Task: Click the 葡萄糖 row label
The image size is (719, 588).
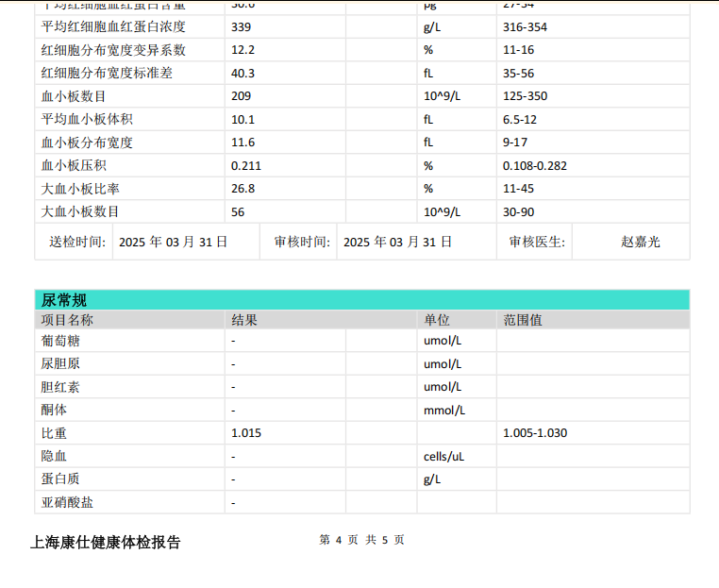Action: pyautogui.click(x=60, y=341)
